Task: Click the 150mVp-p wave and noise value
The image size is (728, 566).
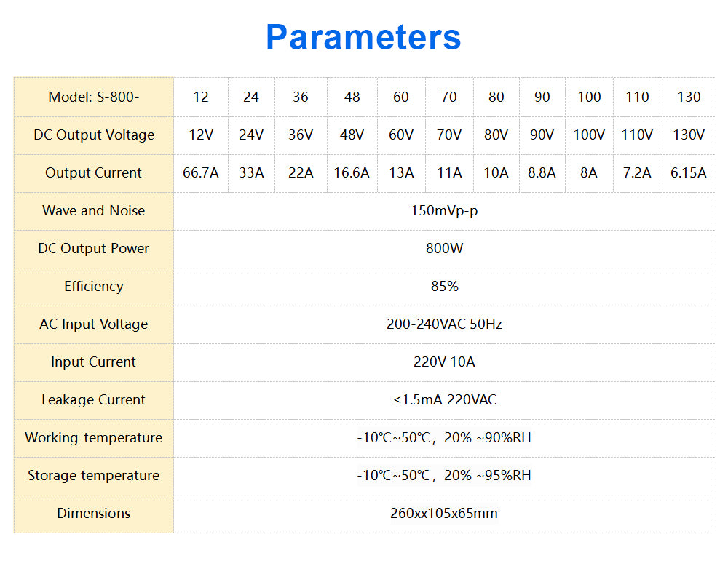Action: point(444,210)
